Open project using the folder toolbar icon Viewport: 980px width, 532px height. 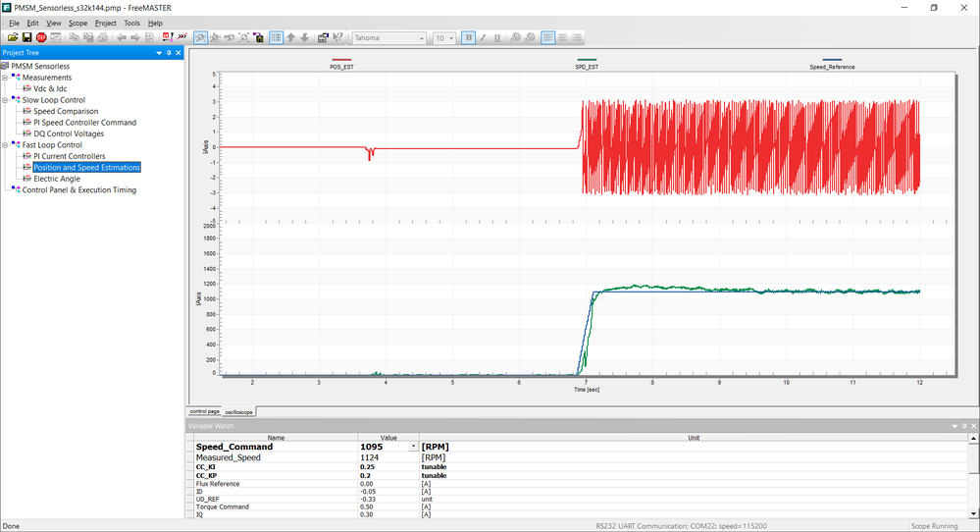pyautogui.click(x=13, y=38)
